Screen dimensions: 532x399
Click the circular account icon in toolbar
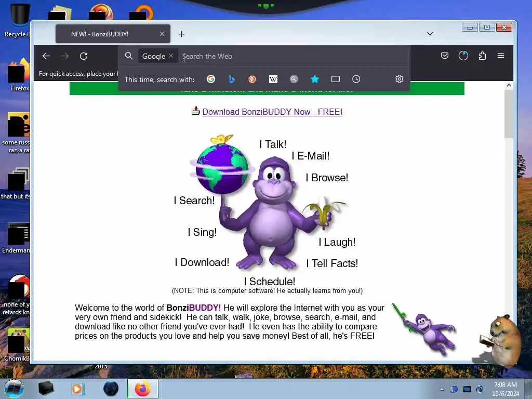tap(463, 56)
